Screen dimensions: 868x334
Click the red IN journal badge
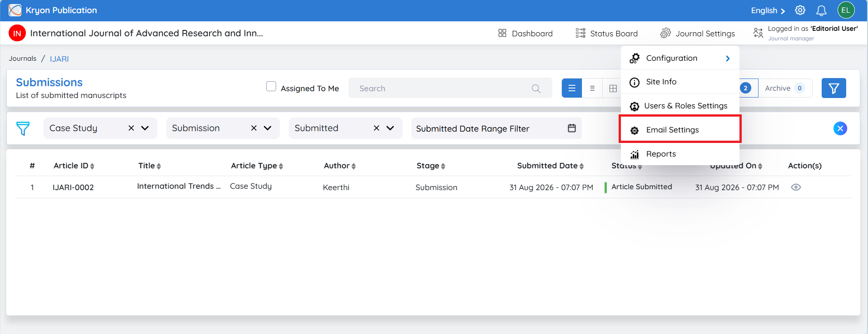point(17,33)
